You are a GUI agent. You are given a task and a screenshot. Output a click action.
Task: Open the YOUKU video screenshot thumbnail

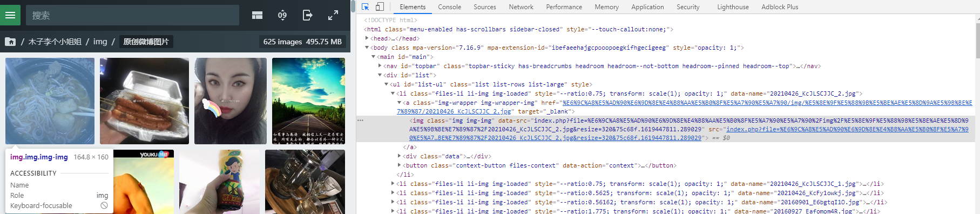coord(144,182)
